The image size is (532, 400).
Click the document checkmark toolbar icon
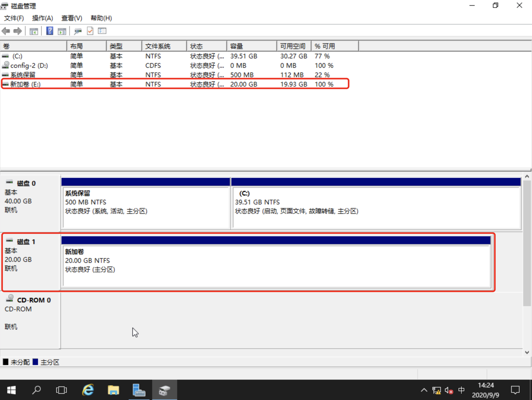[90, 31]
